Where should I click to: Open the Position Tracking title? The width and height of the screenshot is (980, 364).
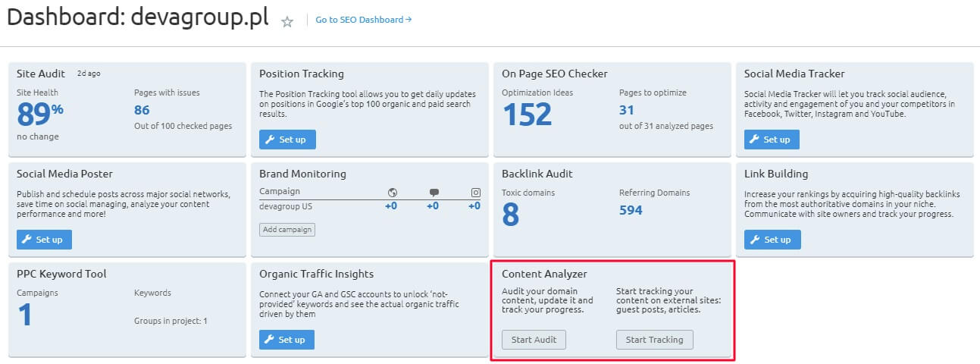tap(302, 74)
